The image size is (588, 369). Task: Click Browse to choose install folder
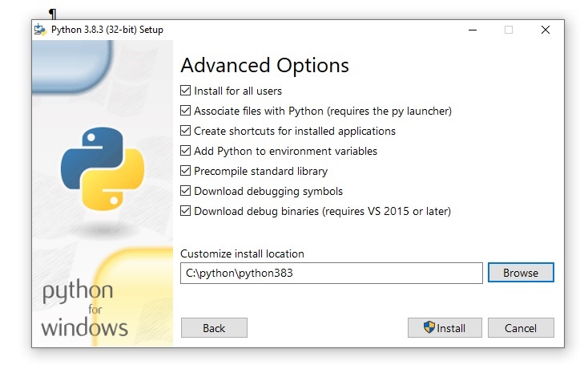point(521,273)
